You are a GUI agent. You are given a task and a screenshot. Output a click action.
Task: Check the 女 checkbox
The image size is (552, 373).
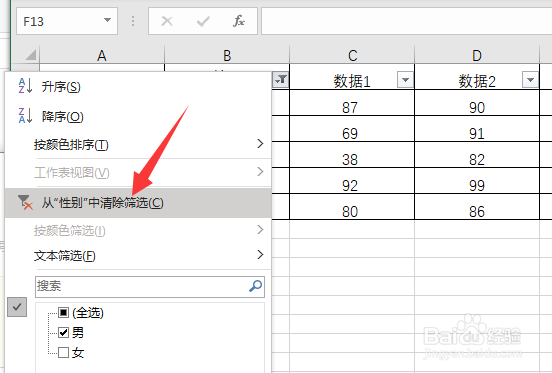[x=63, y=352]
